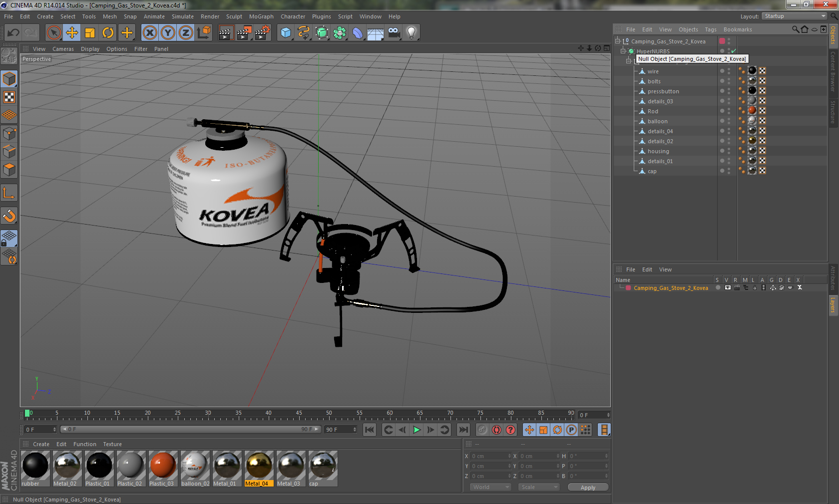Click Play Forwards button

click(x=417, y=430)
